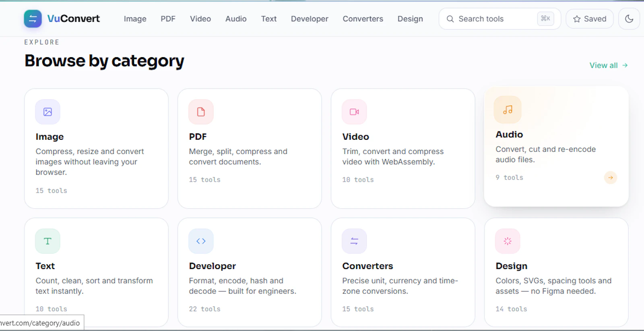Open the PDF category card title
The height and width of the screenshot is (331, 644).
[198, 137]
